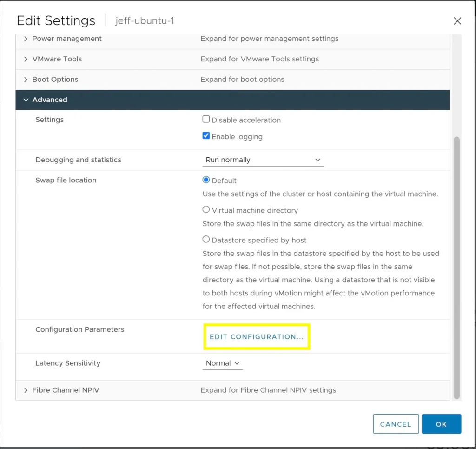The width and height of the screenshot is (476, 449).
Task: Open the Latency Sensitivity dropdown
Action: point(222,363)
